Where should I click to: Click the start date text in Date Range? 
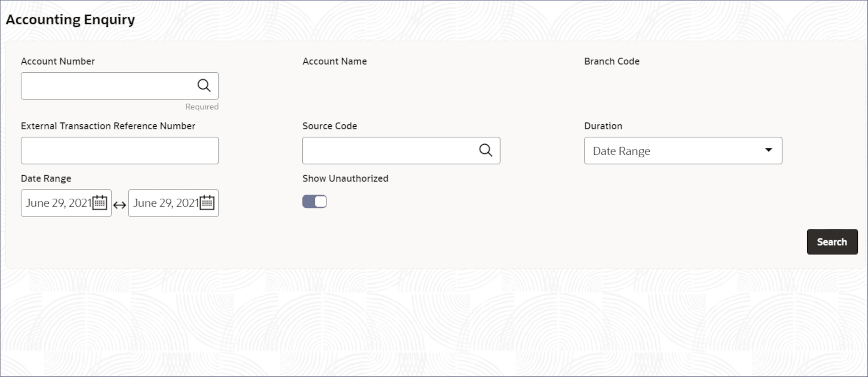[58, 203]
